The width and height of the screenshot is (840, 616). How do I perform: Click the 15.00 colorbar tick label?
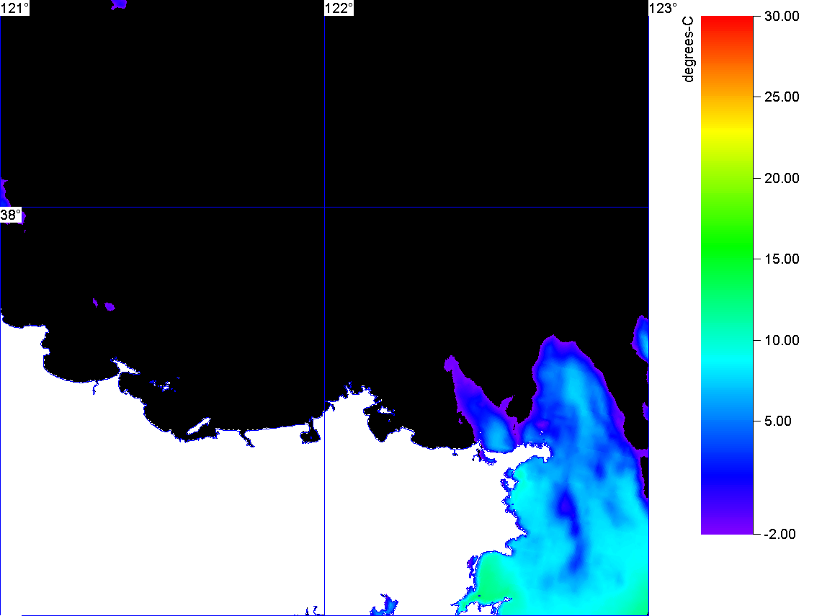[x=782, y=259]
